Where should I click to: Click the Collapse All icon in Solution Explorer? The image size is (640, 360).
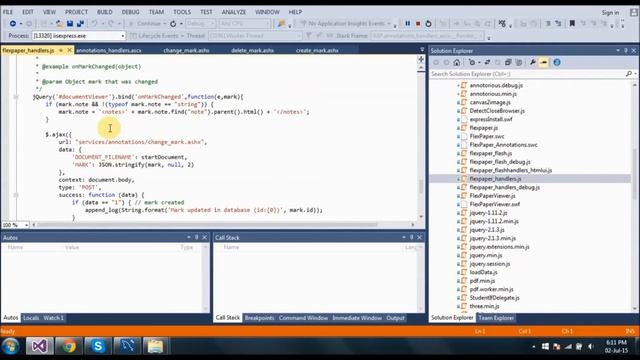point(508,62)
